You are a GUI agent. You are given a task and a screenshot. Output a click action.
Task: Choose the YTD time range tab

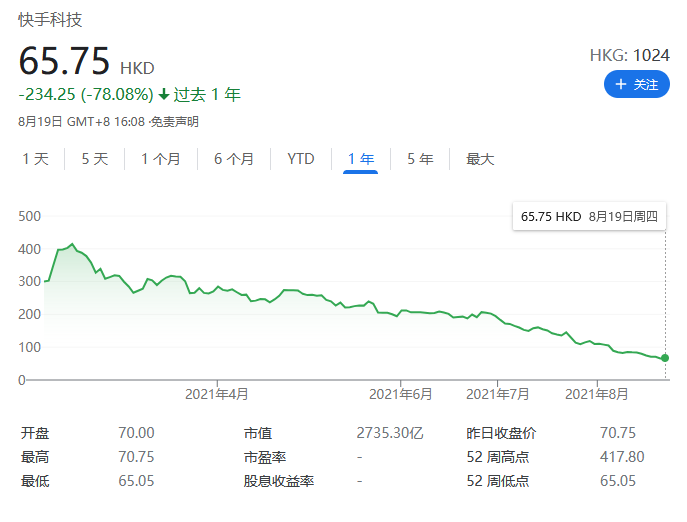coord(301,159)
